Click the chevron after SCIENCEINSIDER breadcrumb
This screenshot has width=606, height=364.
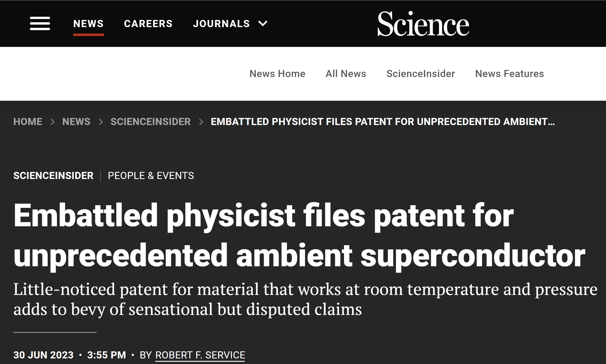201,122
